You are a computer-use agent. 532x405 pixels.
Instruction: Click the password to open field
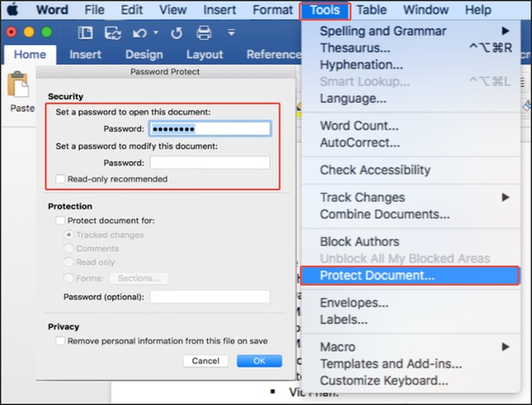(210, 129)
